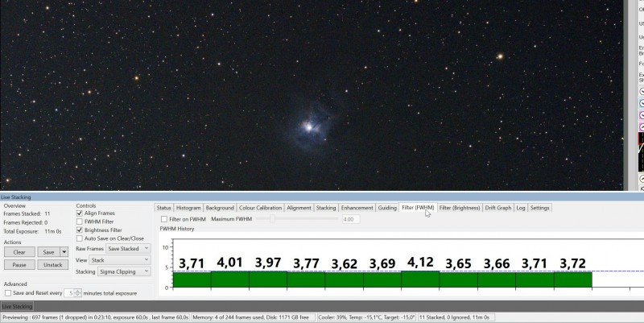Select the Live Stacking bottom panel tab
Screen dimensions: 644x323
coord(17,306)
